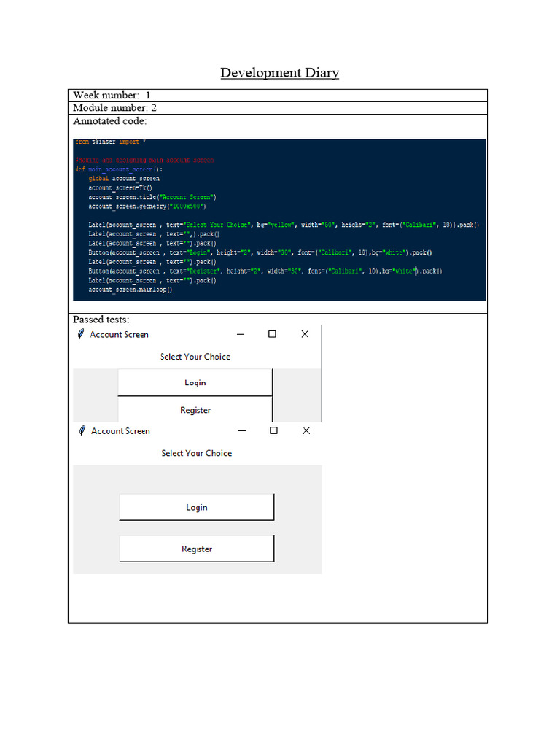The width and height of the screenshot is (560, 747).
Task: Click the 'Annotated code:' label
Action: tap(110, 121)
